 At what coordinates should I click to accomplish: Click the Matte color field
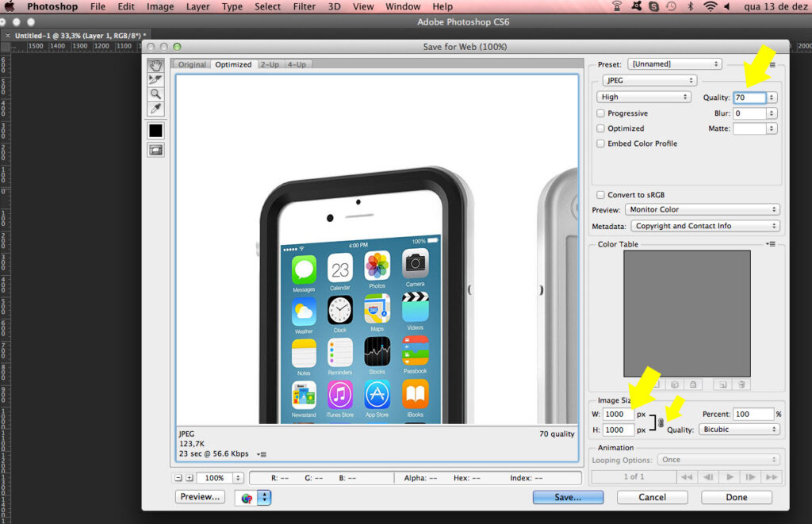(749, 128)
